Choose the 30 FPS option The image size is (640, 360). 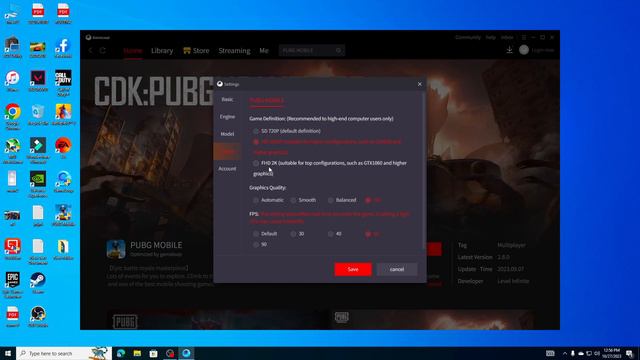tap(293, 234)
